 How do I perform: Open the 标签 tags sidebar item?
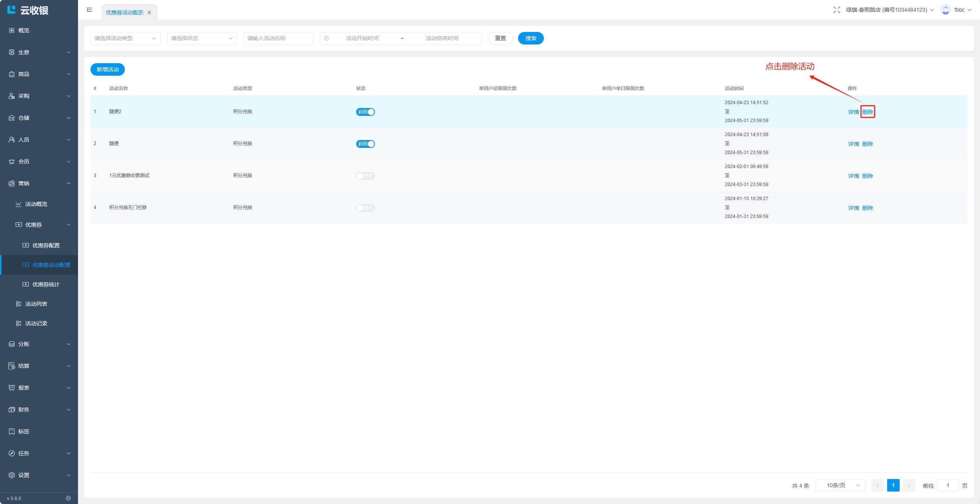pyautogui.click(x=24, y=431)
